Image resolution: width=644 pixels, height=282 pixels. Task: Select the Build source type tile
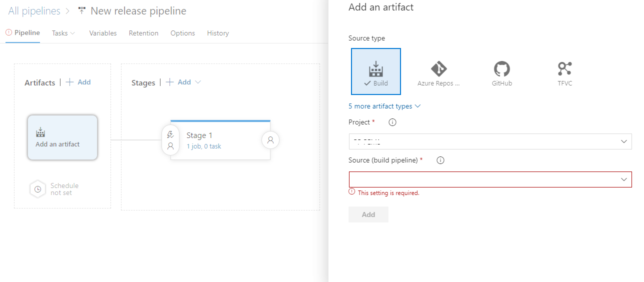point(376,71)
